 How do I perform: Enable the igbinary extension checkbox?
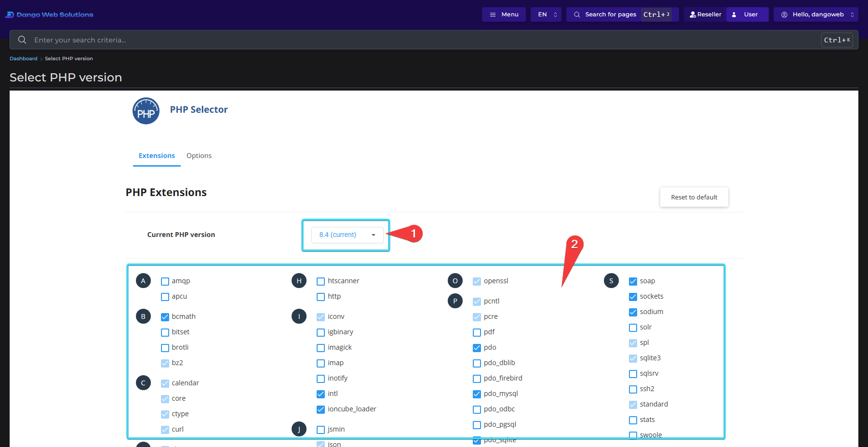[320, 332]
